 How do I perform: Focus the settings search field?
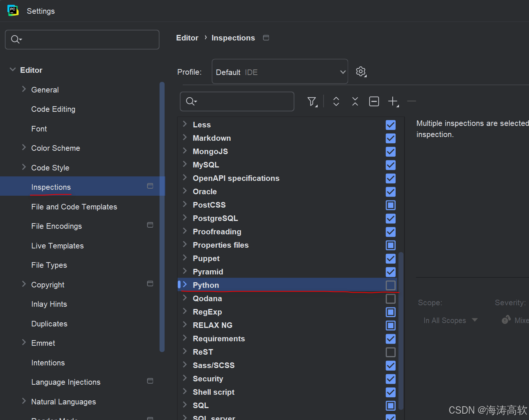[82, 39]
